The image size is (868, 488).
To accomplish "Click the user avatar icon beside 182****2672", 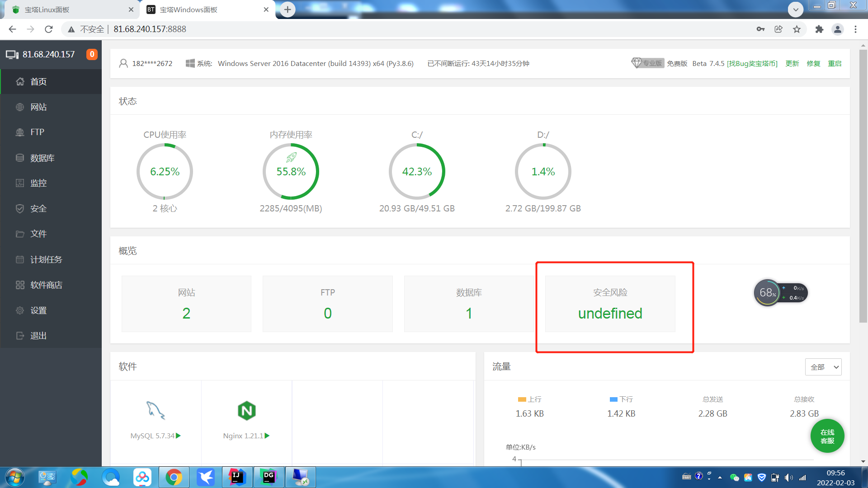I will (123, 63).
